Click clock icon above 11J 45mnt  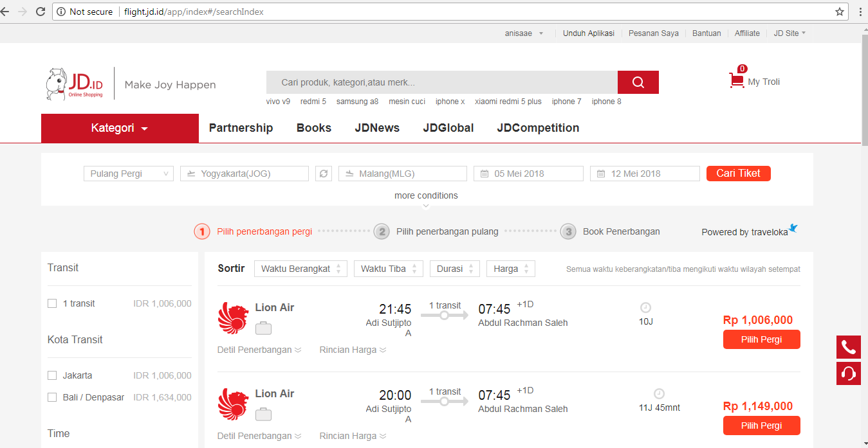(x=659, y=393)
